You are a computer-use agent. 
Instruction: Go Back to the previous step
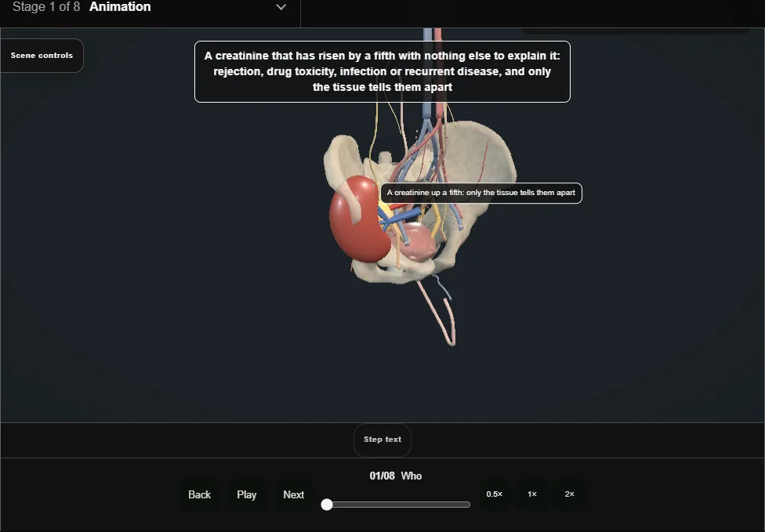click(200, 495)
